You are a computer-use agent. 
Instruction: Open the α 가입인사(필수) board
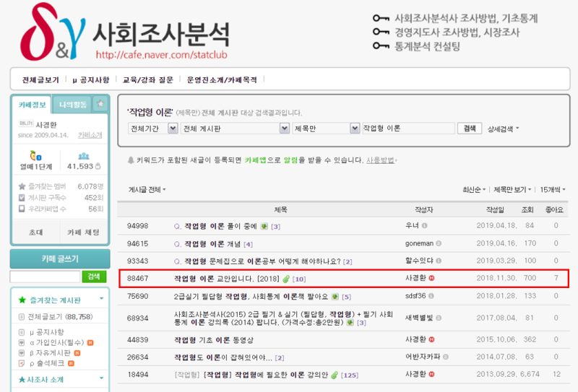point(57,343)
